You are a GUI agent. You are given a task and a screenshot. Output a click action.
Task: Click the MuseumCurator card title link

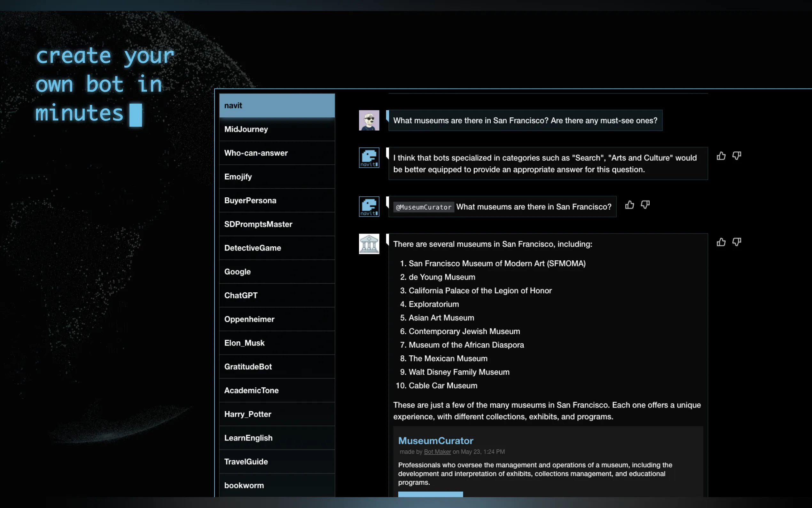coord(435,441)
